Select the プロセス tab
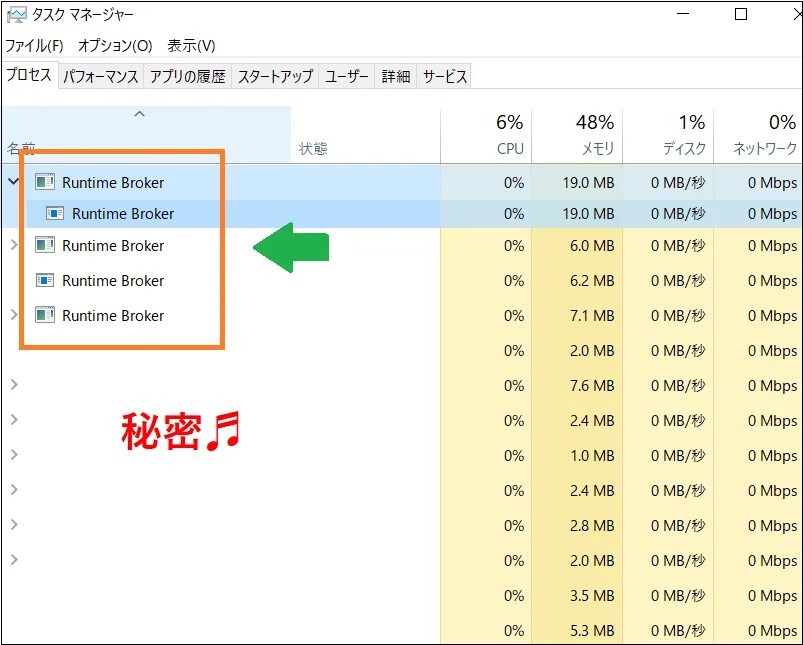This screenshot has height=645, width=803. [x=29, y=75]
